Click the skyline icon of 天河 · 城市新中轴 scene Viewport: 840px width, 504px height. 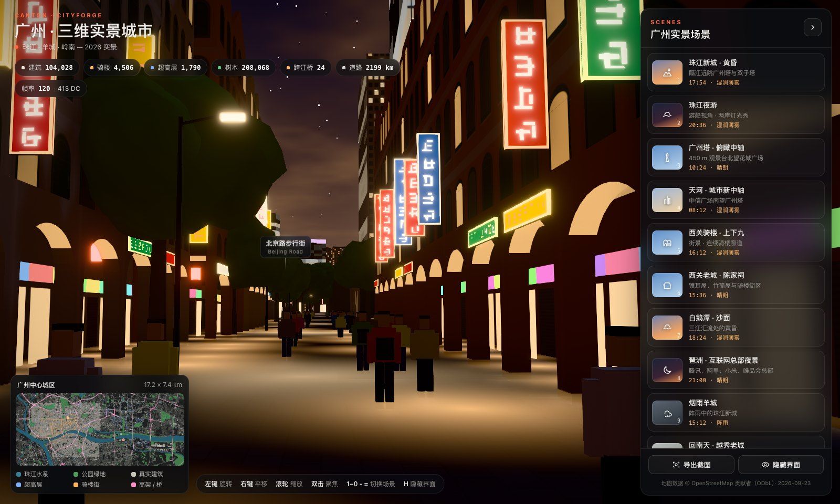click(667, 199)
